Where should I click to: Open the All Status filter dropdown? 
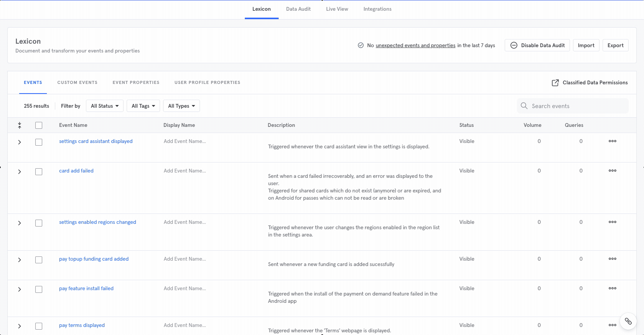105,106
